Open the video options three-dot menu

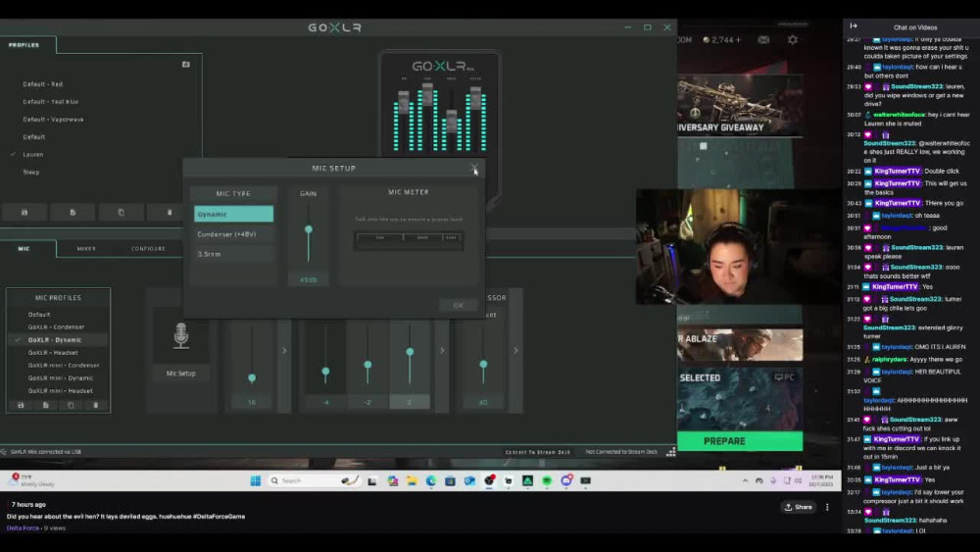(827, 507)
